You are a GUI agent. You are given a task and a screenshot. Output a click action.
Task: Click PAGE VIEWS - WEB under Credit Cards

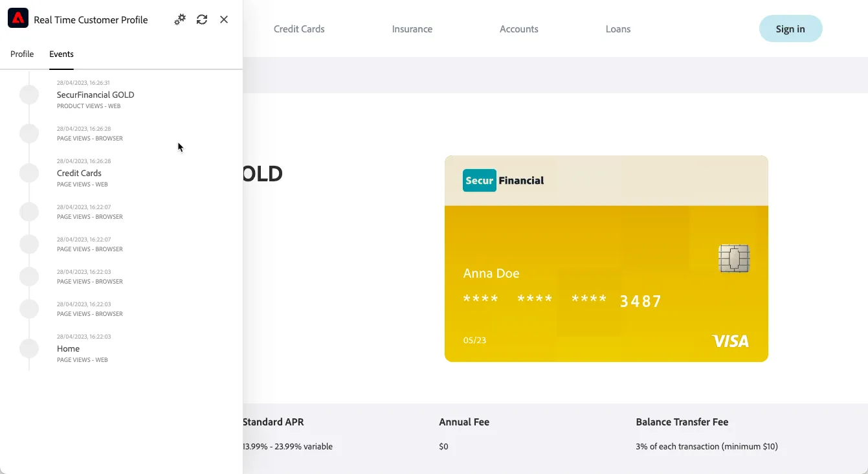[x=82, y=185]
